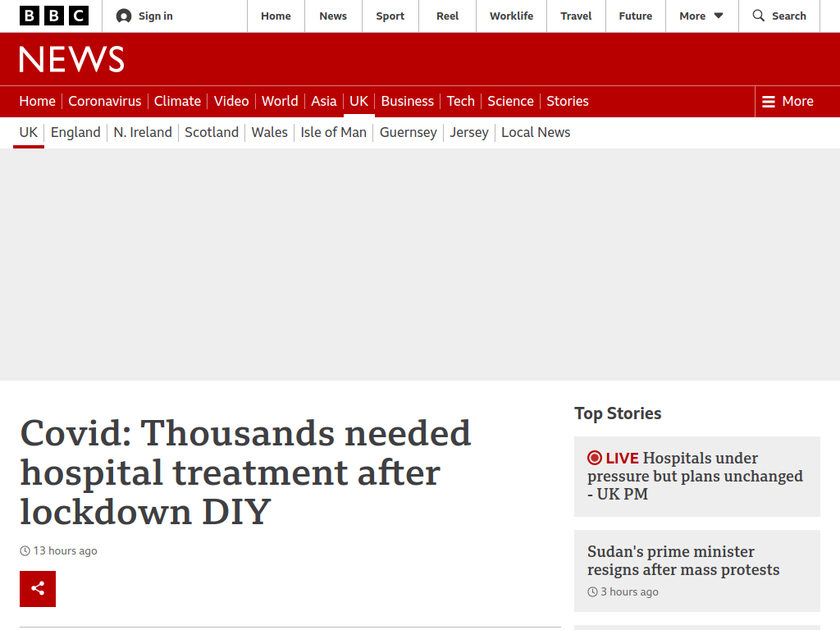Image resolution: width=840 pixels, height=630 pixels.
Task: Open the red nav More sections menu
Action: (x=787, y=101)
